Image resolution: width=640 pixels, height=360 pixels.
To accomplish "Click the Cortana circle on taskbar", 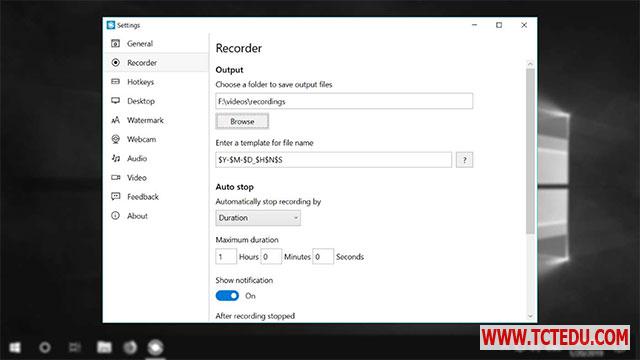I will coord(44,347).
